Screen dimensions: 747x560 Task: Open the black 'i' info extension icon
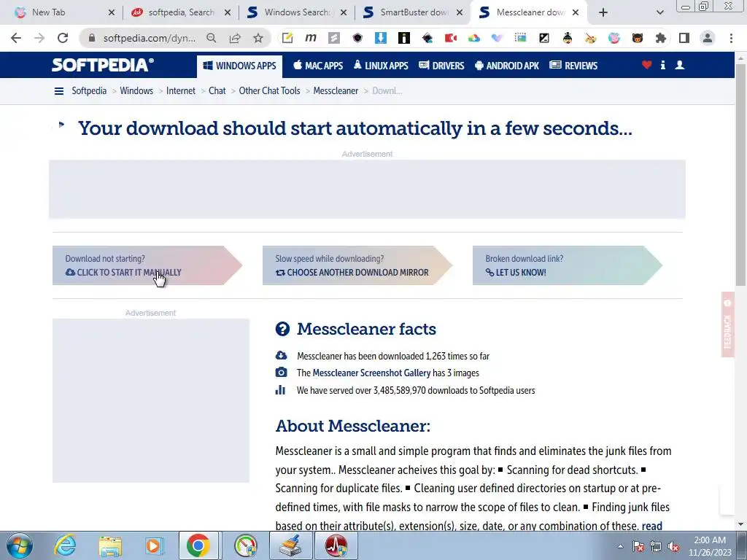(x=404, y=38)
